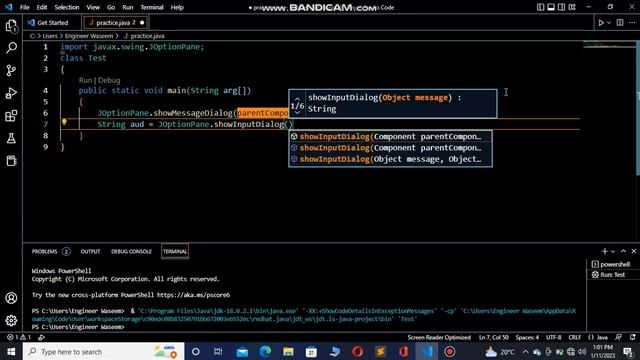Screen dimensions: 640x360
Task: Create a new terminal with plus icon
Action: pos(604,251)
